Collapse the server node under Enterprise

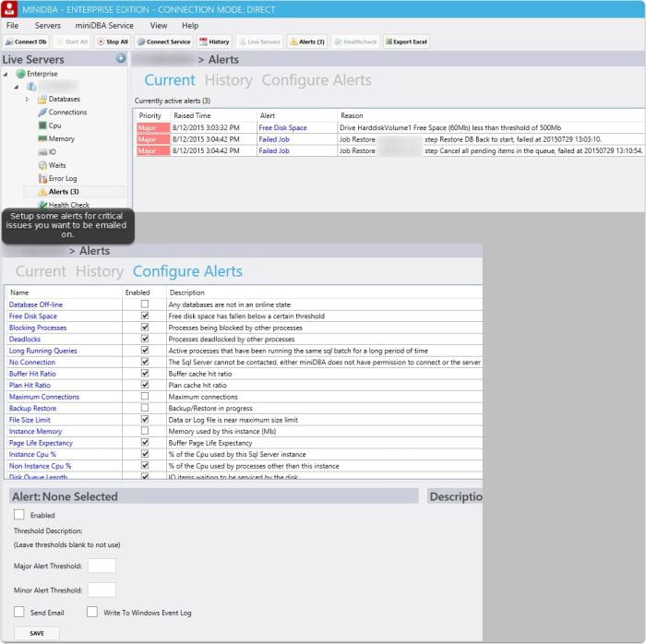point(17,87)
